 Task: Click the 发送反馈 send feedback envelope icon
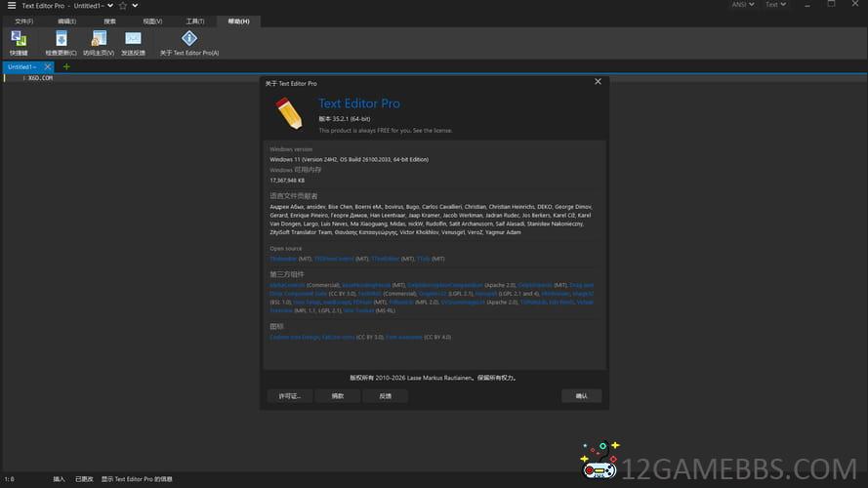point(133,38)
